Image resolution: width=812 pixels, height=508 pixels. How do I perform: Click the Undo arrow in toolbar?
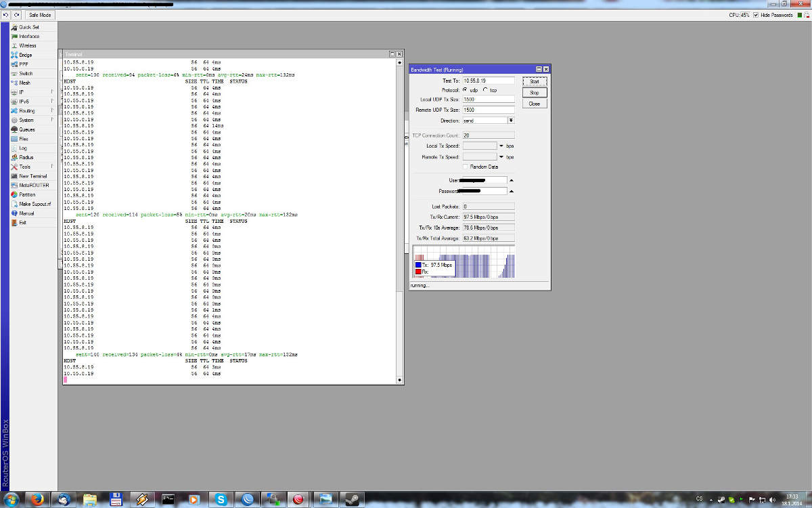tap(6, 15)
